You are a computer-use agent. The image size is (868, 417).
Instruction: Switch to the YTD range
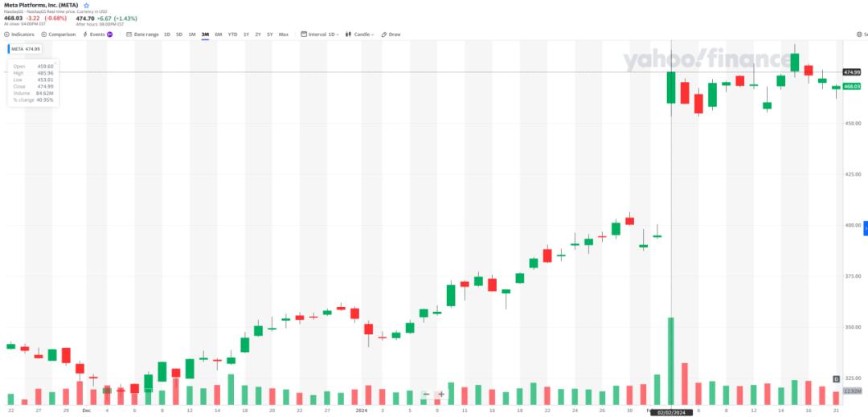(232, 35)
